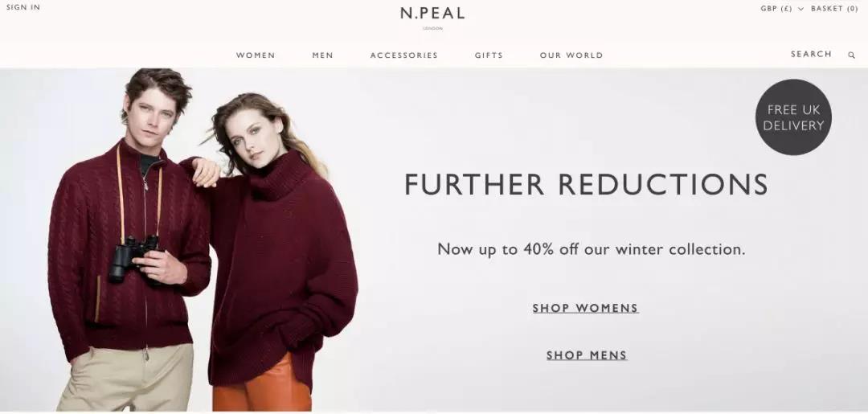Click the male model in burgundy cardigan
The image size is (868, 414).
point(130,240)
